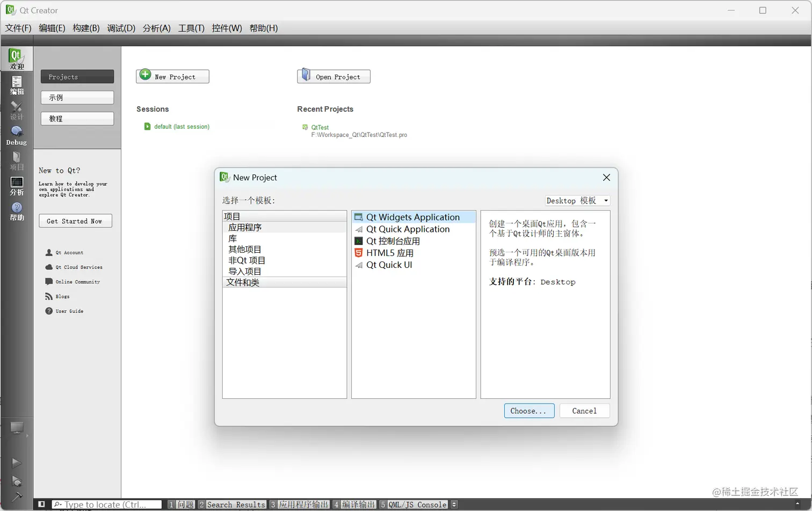Open the Projects (项目) mode
Screen dimensions: 812x511
17,161
